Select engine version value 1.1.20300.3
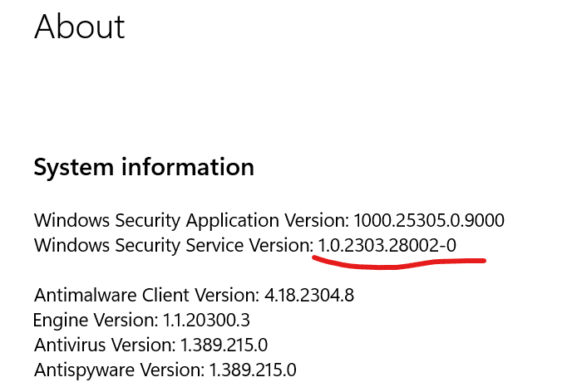Image resolution: width=572 pixels, height=392 pixels. (x=206, y=320)
